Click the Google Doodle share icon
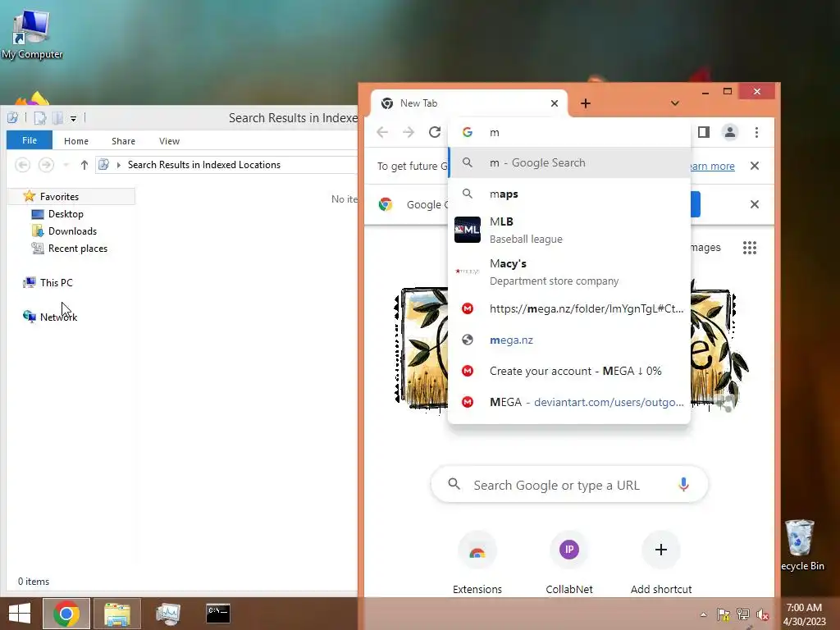 725,404
